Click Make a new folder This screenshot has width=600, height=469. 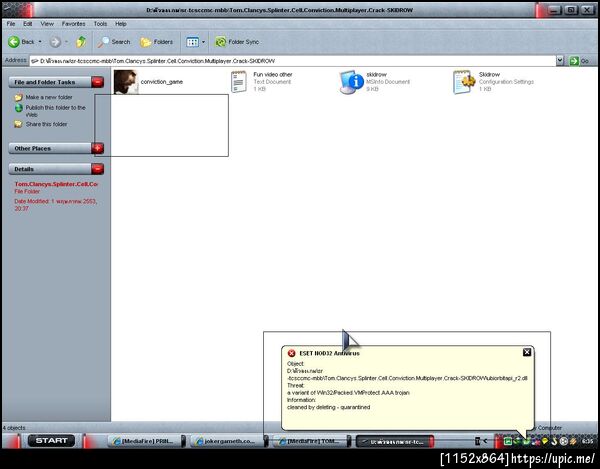[x=49, y=97]
